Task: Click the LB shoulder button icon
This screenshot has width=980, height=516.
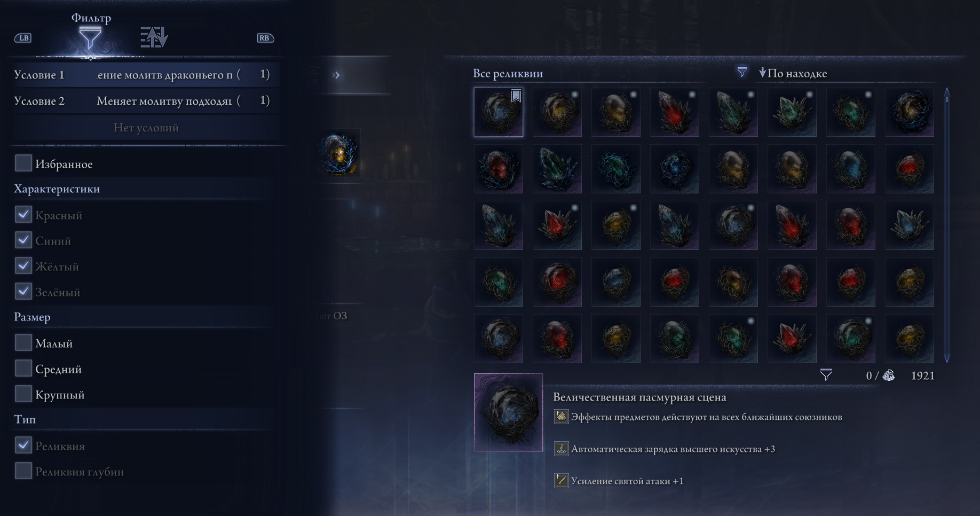Action: (x=23, y=38)
